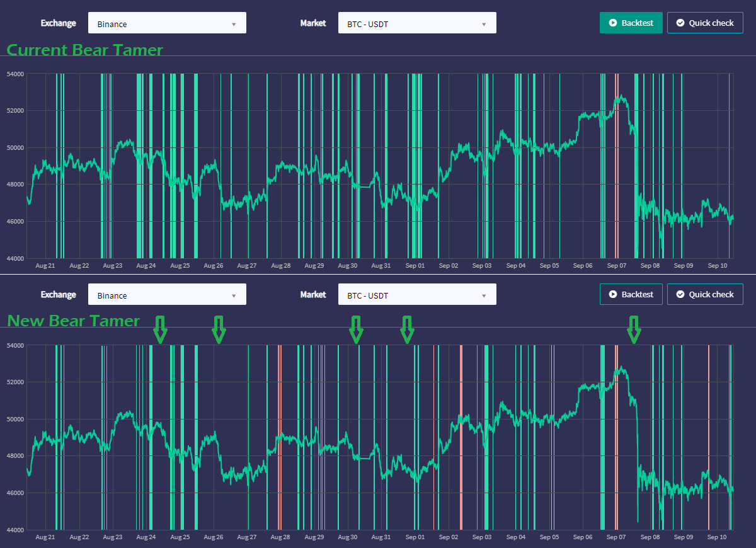Click the green arrow above Sep 01 marker
This screenshot has width=756, height=548.
[x=407, y=330]
